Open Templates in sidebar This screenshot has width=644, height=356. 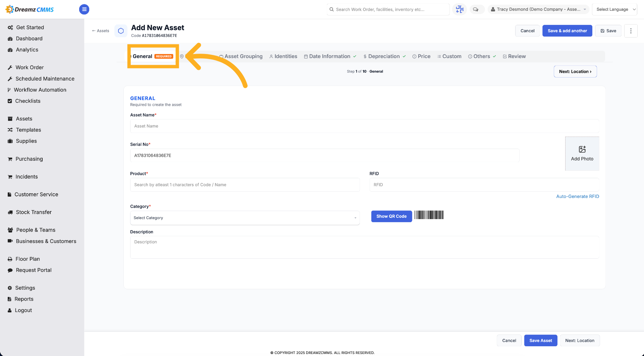click(29, 130)
